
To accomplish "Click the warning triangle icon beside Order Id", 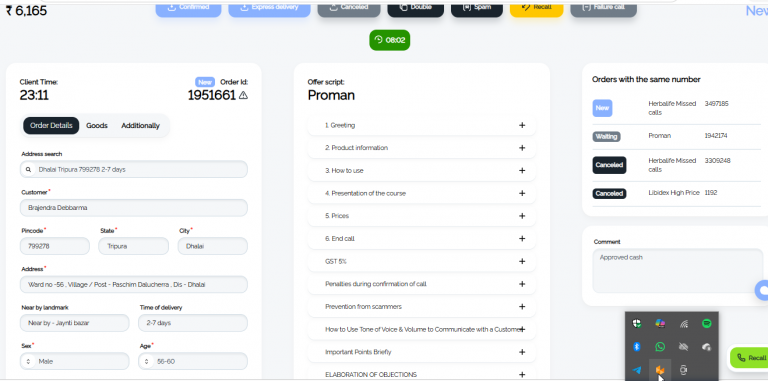I will point(243,95).
